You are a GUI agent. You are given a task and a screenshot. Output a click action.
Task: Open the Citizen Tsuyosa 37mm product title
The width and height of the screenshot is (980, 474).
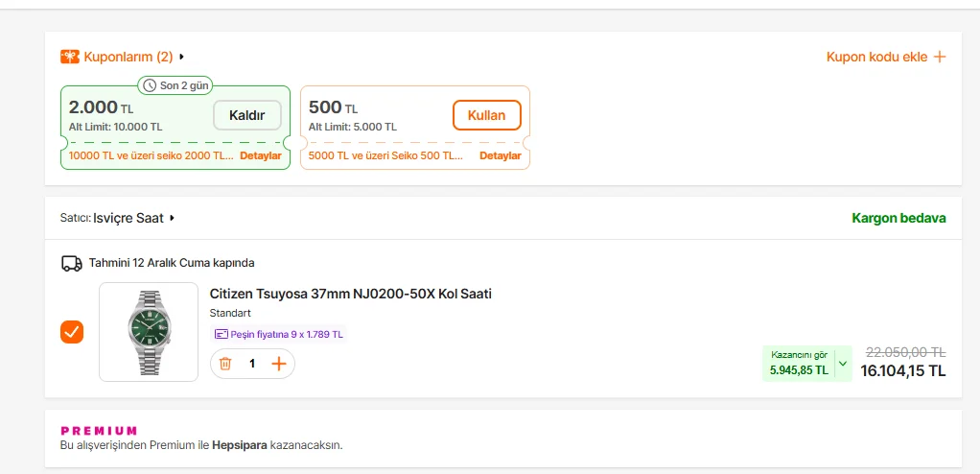point(350,294)
